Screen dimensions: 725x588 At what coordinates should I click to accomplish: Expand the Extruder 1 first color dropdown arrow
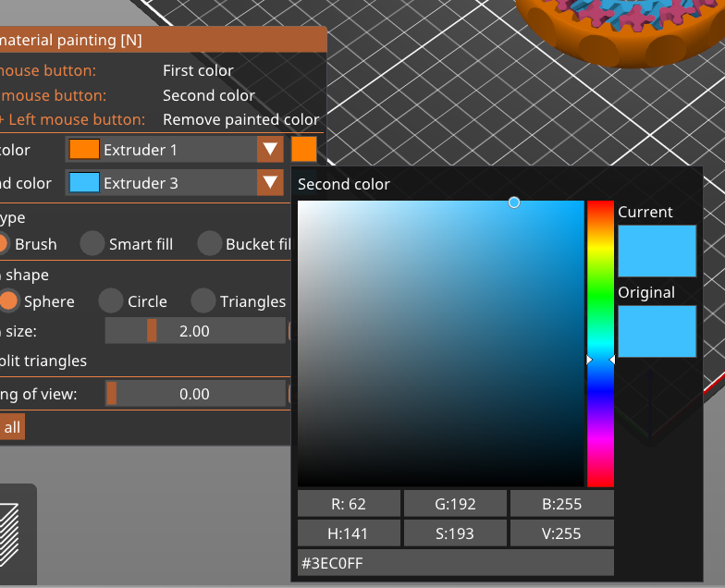(x=269, y=150)
